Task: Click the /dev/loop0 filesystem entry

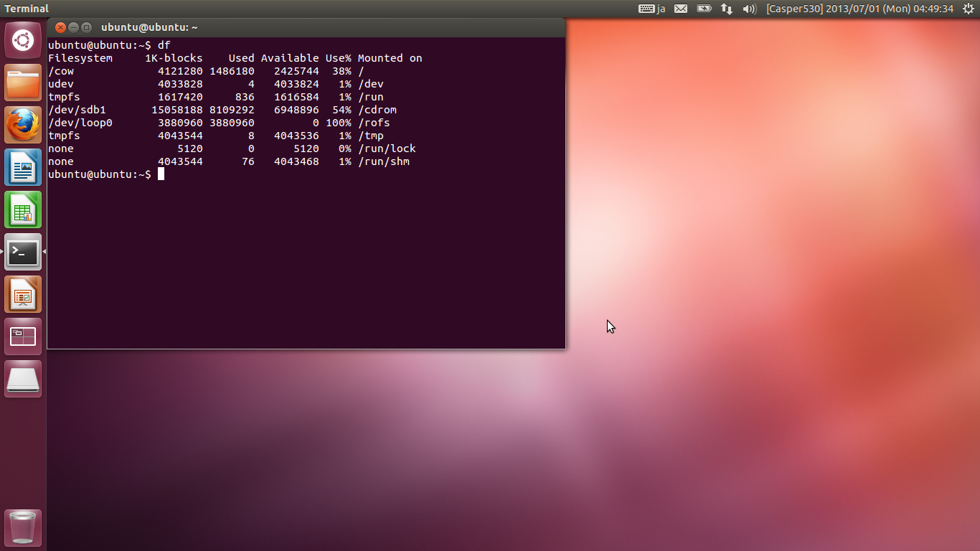Action: [x=80, y=123]
